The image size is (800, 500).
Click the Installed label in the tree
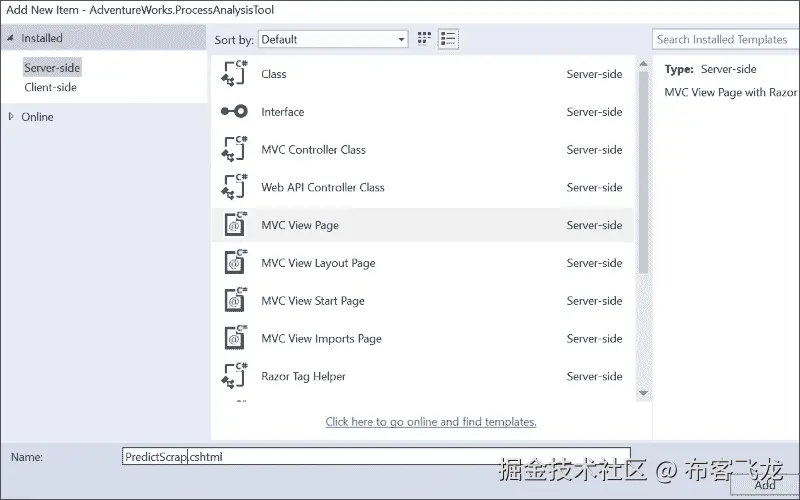[x=42, y=38]
